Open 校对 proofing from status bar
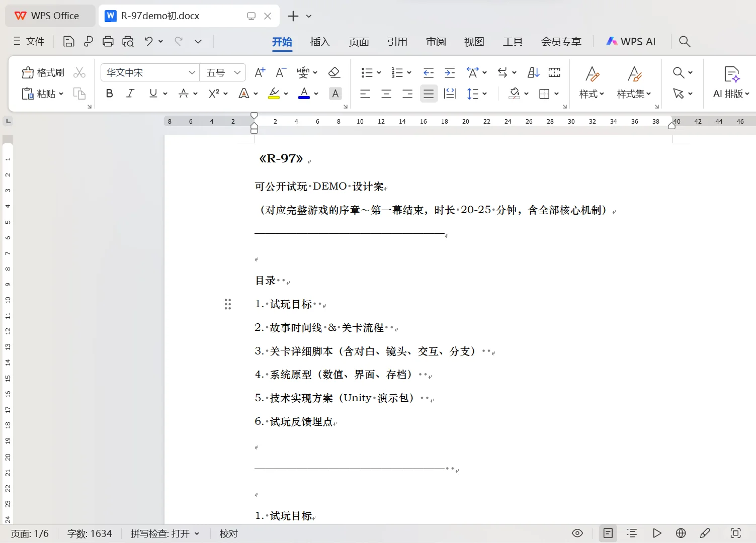The width and height of the screenshot is (756, 543). point(229,533)
